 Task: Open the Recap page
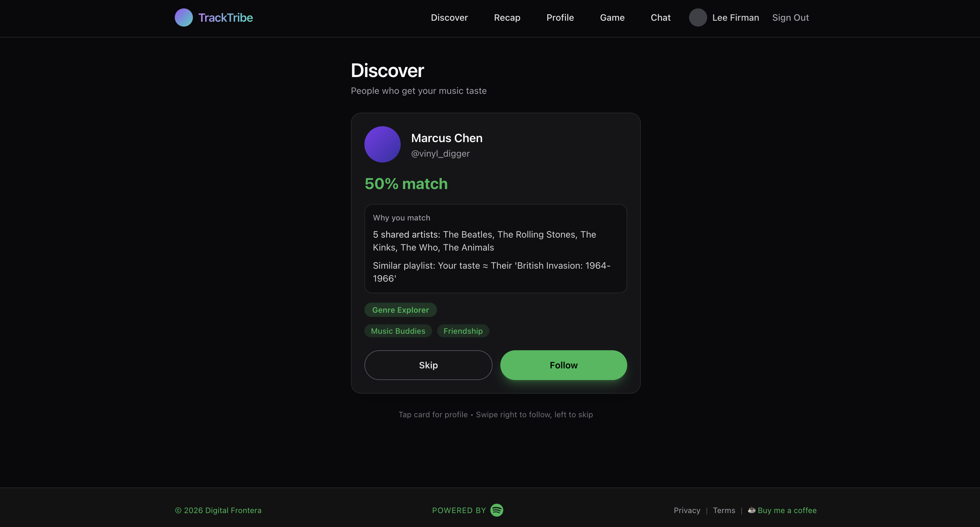507,17
